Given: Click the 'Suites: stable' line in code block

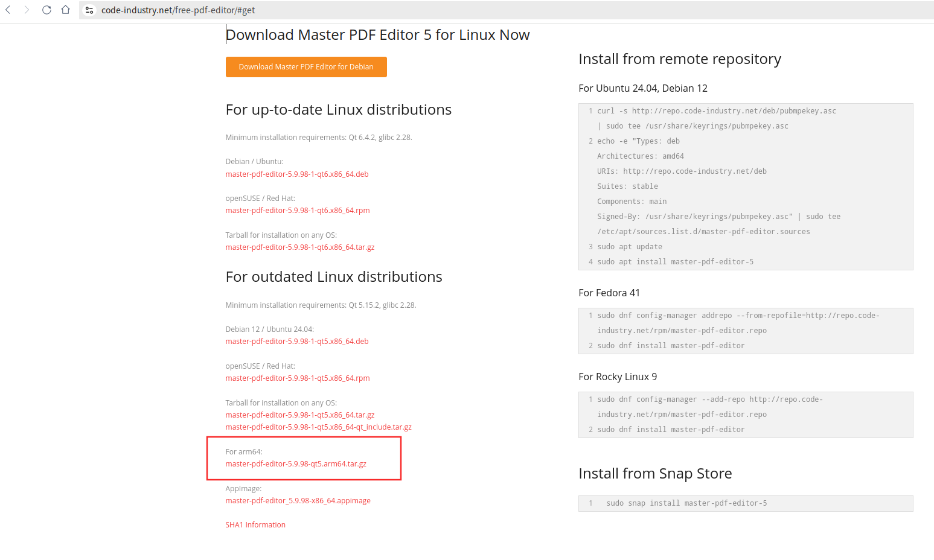Looking at the screenshot, I should [x=628, y=186].
